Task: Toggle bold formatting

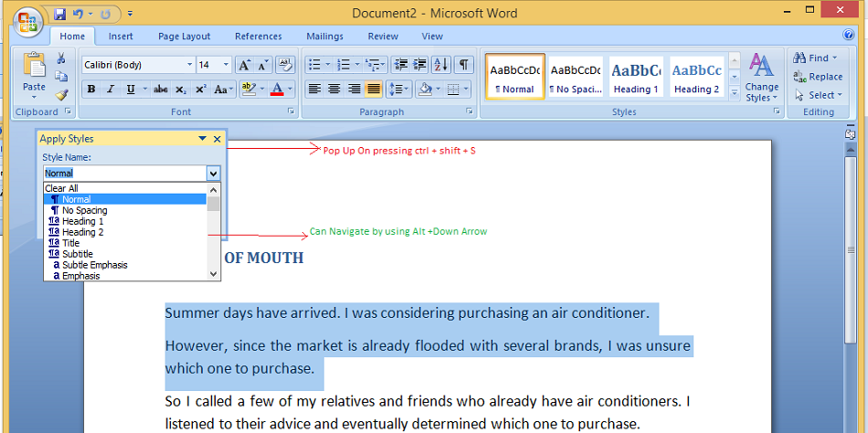Action: click(90, 90)
